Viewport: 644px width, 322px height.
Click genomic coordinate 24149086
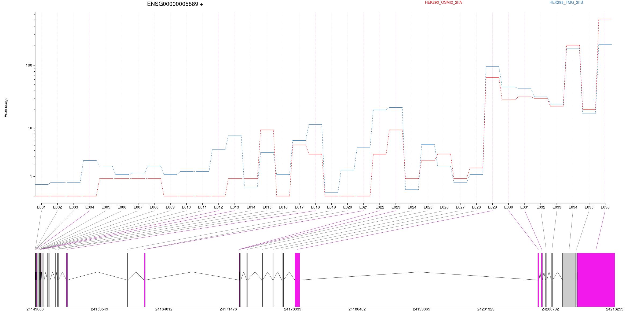(x=35, y=309)
